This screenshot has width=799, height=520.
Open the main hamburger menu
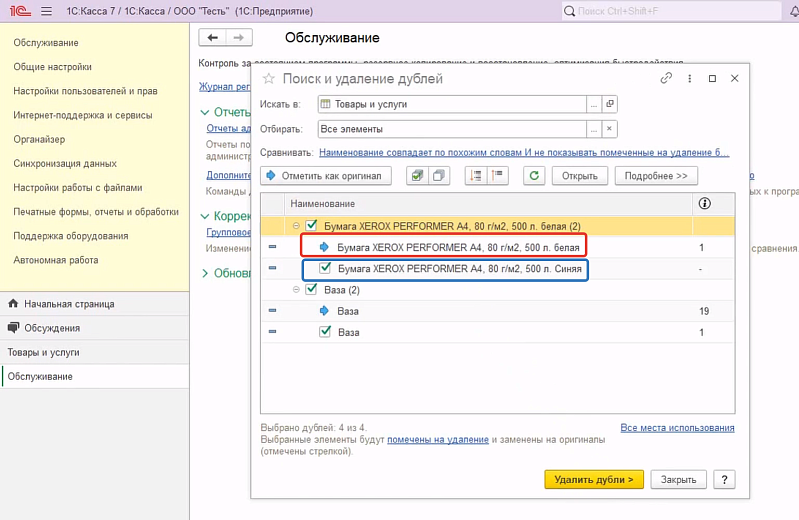click(x=46, y=11)
